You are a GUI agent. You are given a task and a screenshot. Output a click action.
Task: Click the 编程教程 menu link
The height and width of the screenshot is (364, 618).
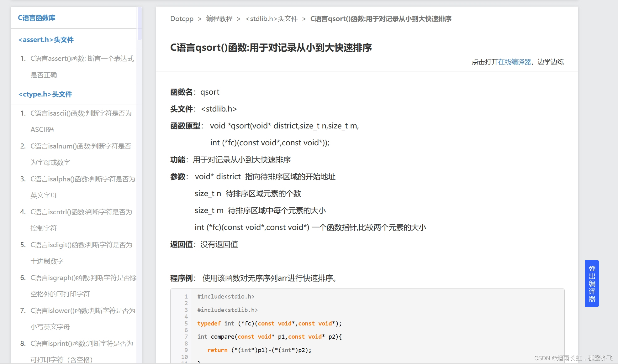click(x=220, y=18)
